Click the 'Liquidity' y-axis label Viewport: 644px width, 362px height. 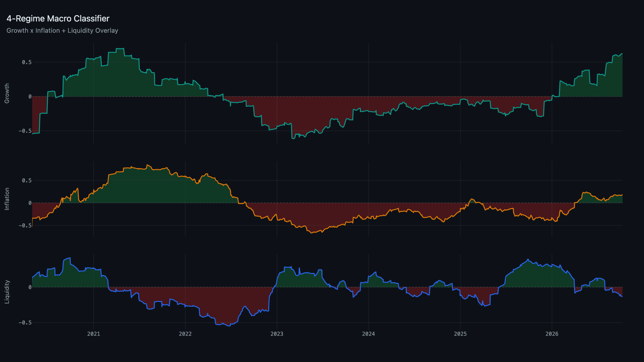tap(7, 292)
